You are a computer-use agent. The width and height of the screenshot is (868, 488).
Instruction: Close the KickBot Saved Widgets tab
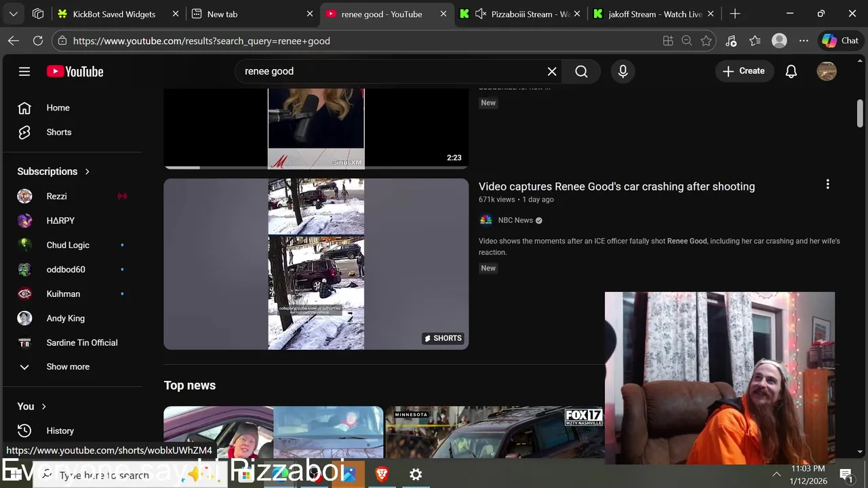[176, 14]
